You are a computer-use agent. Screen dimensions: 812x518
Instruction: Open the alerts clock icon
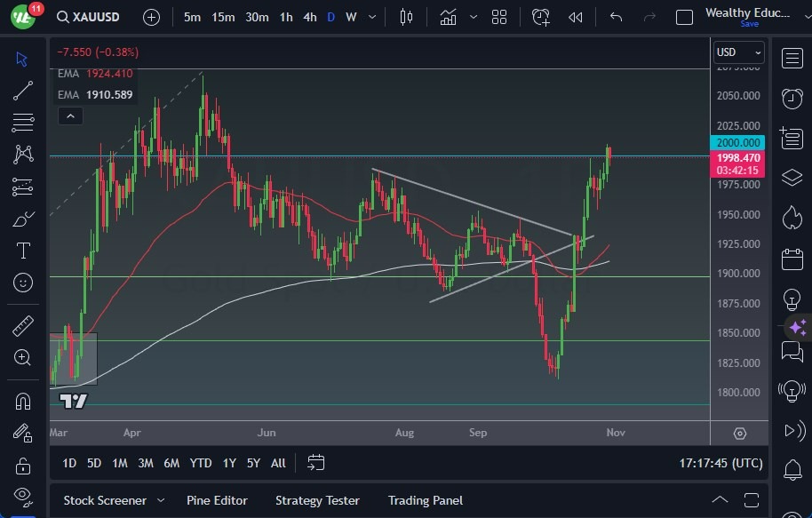(792, 98)
